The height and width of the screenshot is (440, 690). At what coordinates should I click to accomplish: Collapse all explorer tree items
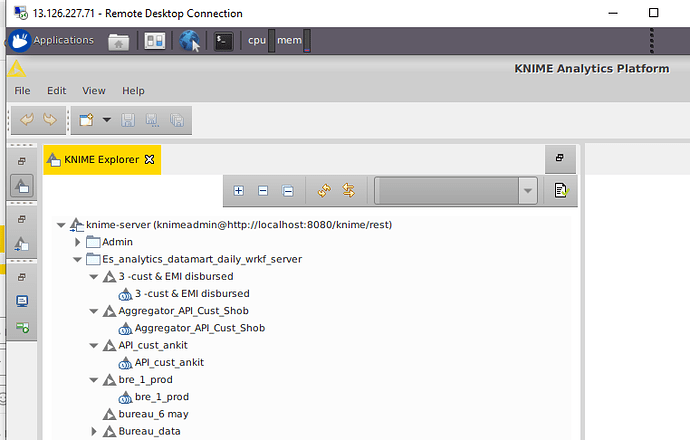288,191
